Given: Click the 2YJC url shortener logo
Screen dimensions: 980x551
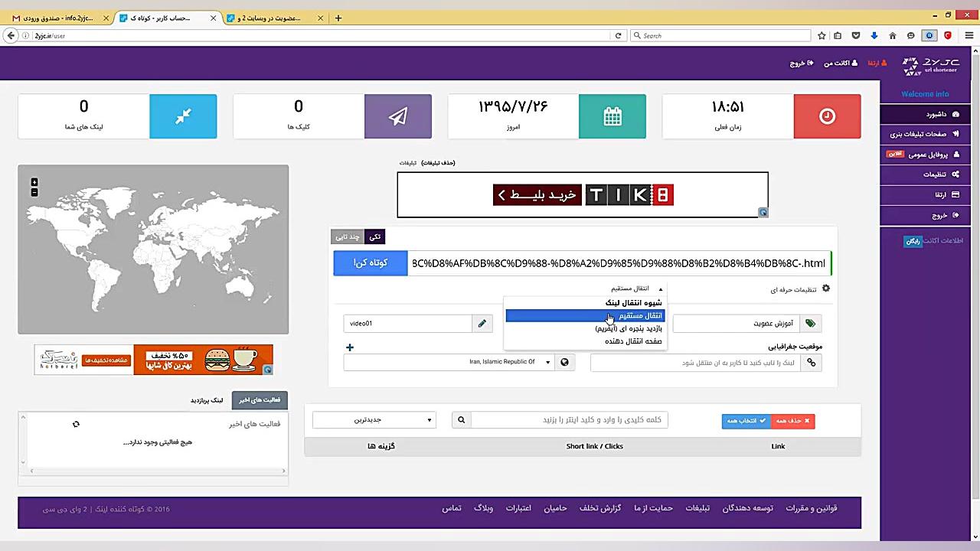Looking at the screenshot, I should pyautogui.click(x=930, y=65).
